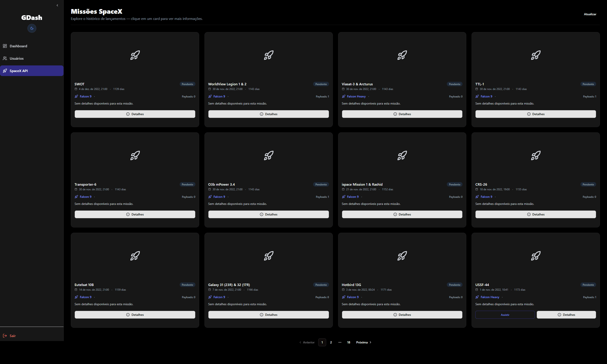Viewport: 607px width, 364px height.
Task: Click Pendente badge on Transporter-6 card
Action: click(187, 185)
